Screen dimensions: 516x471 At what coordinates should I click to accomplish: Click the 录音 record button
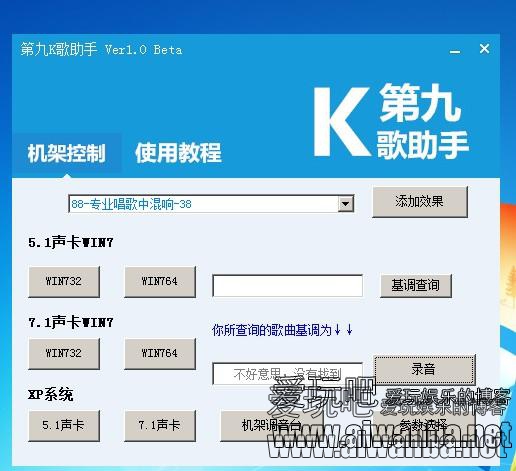[x=424, y=369]
